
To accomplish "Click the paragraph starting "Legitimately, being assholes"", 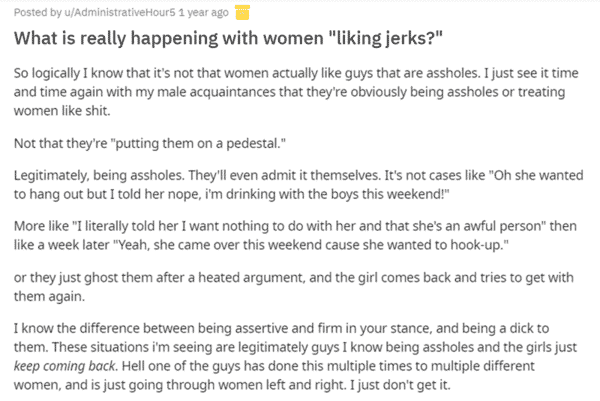I will click(x=298, y=185).
